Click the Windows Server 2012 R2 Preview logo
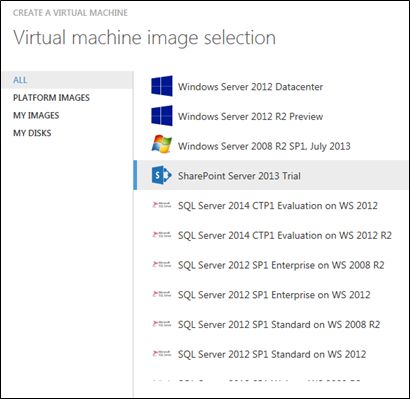This screenshot has height=399, width=410. pos(162,116)
